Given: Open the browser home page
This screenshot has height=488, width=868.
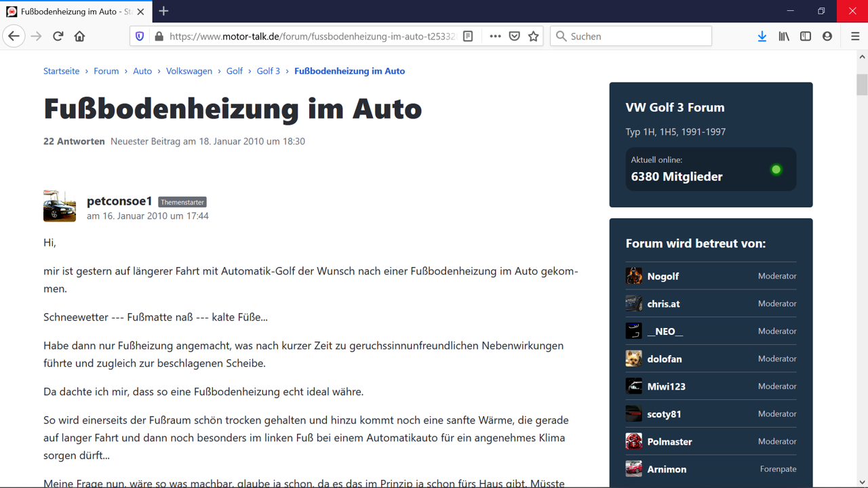Looking at the screenshot, I should [80, 36].
